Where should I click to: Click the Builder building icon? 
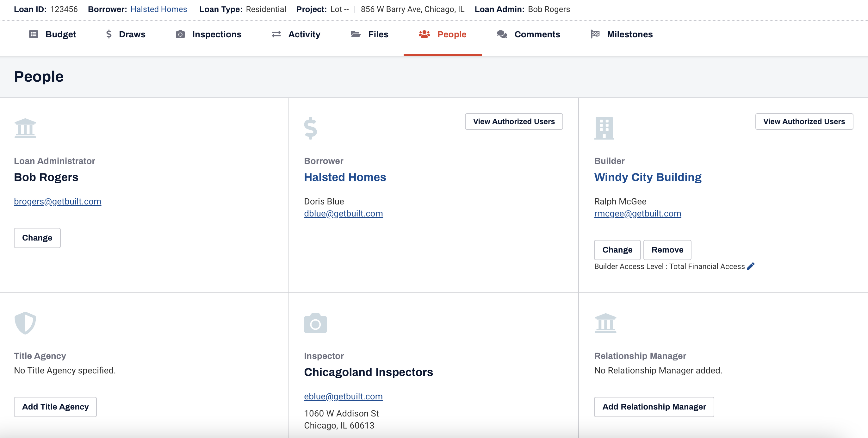coord(604,128)
